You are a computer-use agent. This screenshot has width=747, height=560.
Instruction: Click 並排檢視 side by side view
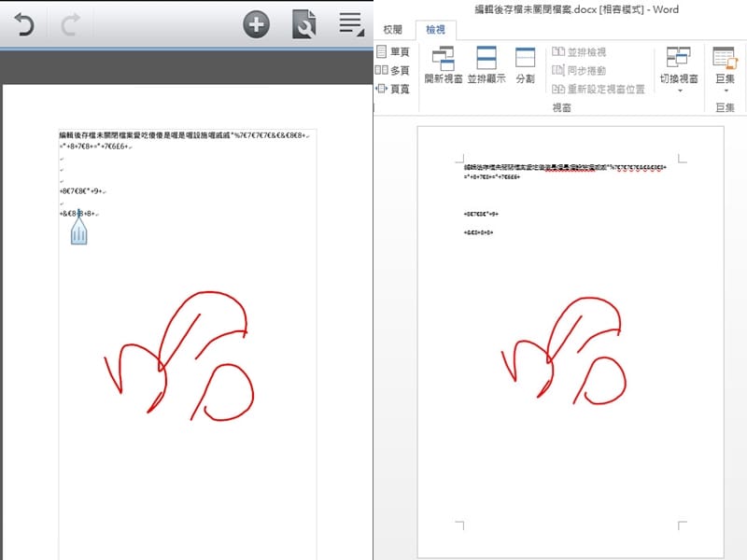pos(579,51)
